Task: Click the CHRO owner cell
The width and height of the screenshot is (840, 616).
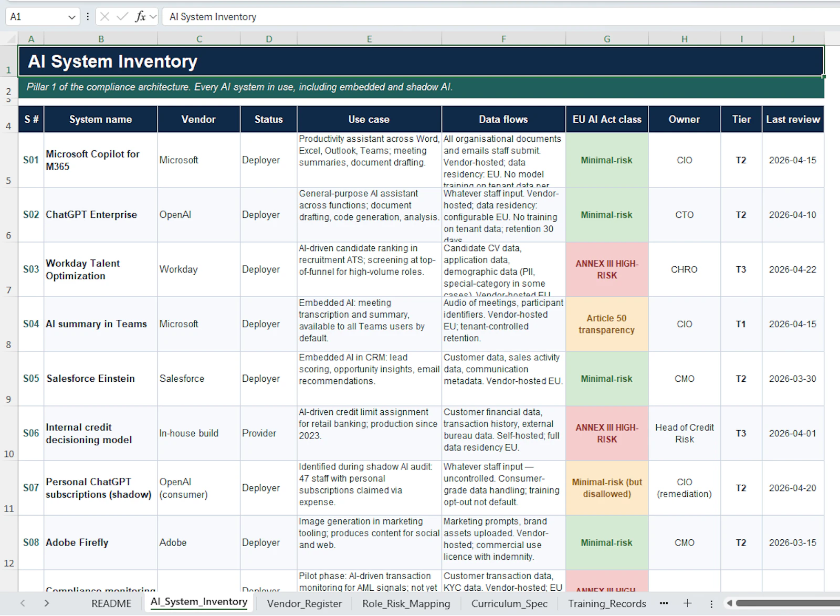Action: click(x=685, y=269)
